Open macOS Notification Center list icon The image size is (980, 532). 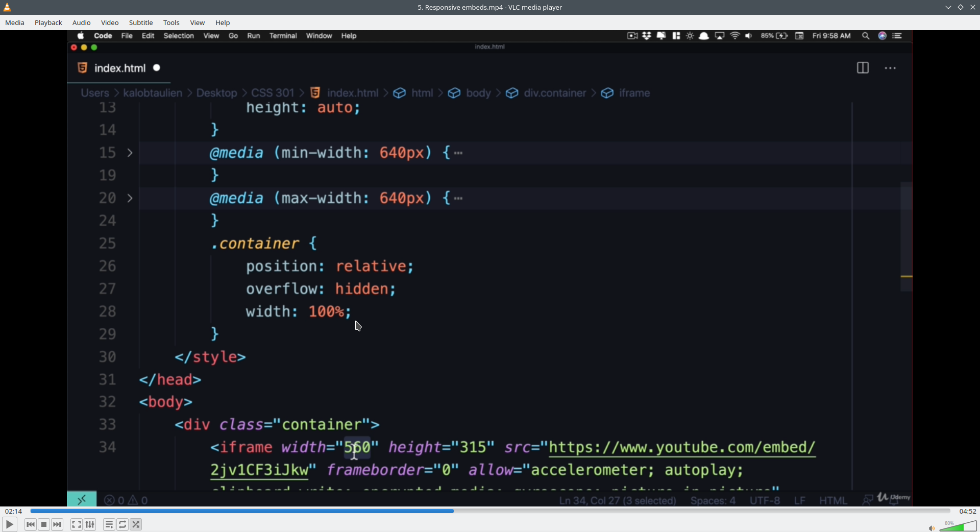click(x=897, y=36)
